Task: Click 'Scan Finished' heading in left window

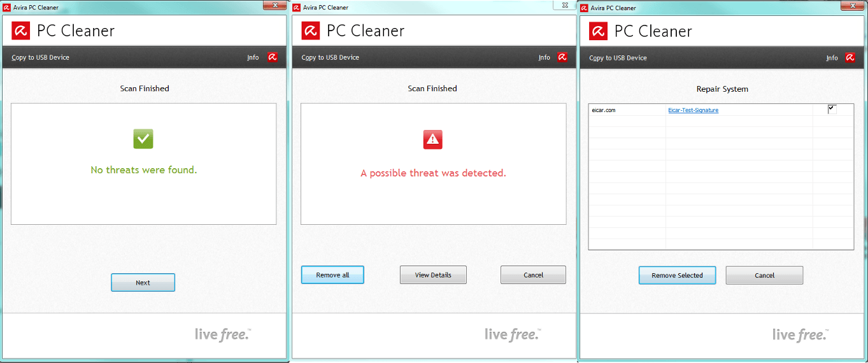Action: pos(145,89)
